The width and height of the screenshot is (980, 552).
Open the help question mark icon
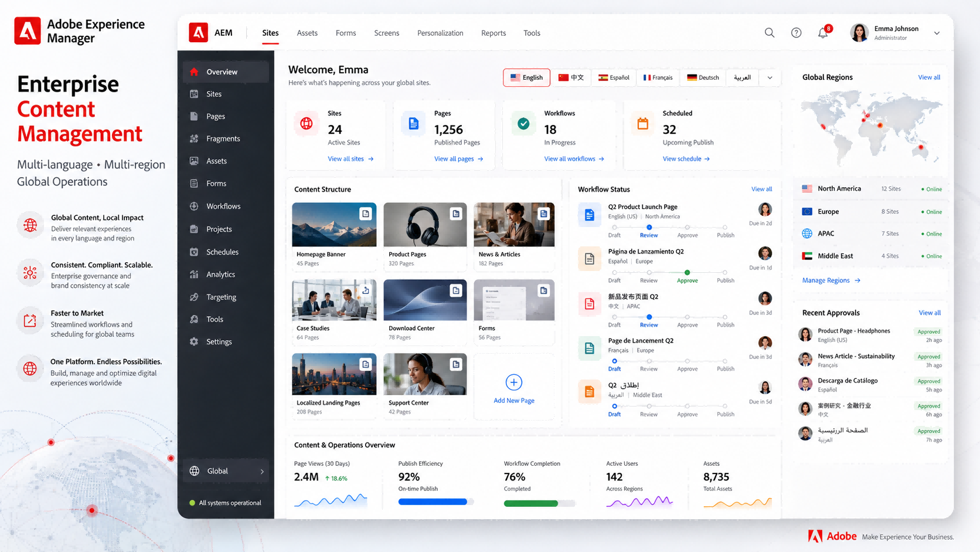[x=796, y=33]
